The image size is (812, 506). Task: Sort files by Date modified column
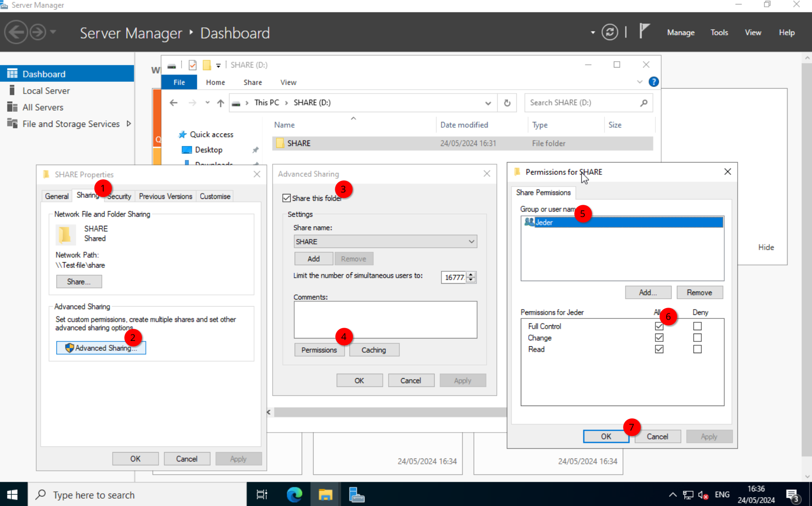tap(464, 125)
